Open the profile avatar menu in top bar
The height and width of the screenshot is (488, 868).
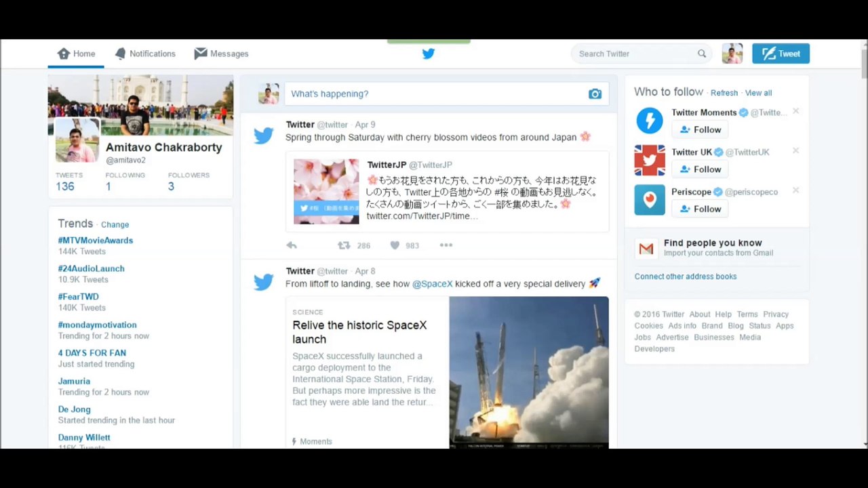click(x=732, y=54)
